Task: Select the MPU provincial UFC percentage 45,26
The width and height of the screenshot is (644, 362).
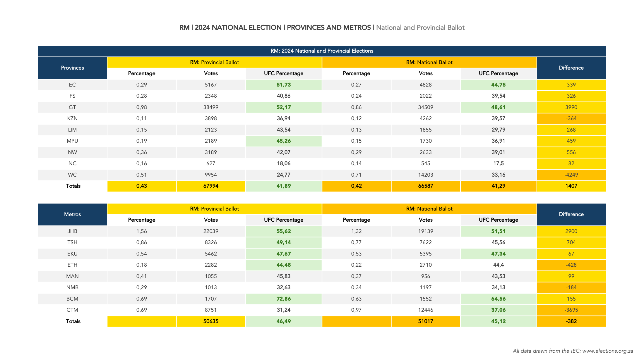Action: pos(283,141)
